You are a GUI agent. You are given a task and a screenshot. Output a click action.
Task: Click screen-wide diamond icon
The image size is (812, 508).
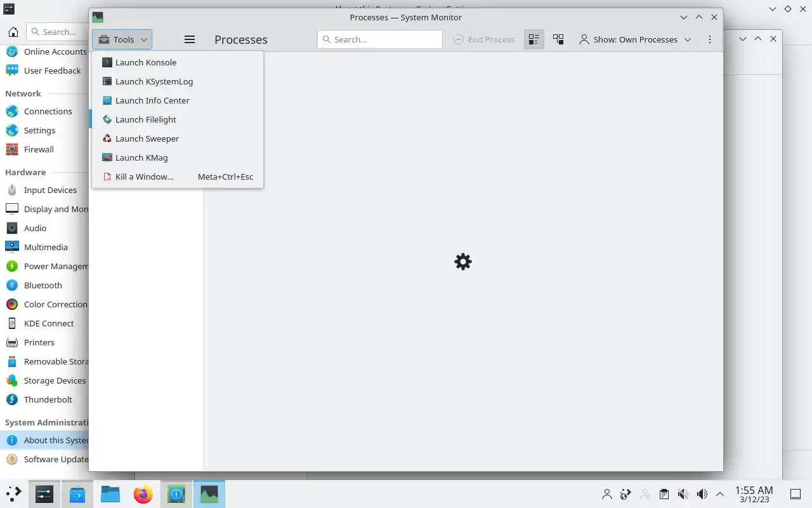coord(788,9)
